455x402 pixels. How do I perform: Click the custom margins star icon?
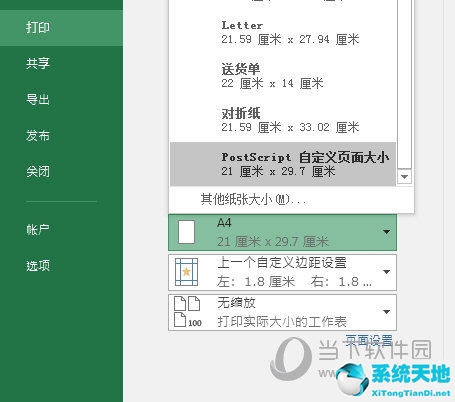click(186, 272)
